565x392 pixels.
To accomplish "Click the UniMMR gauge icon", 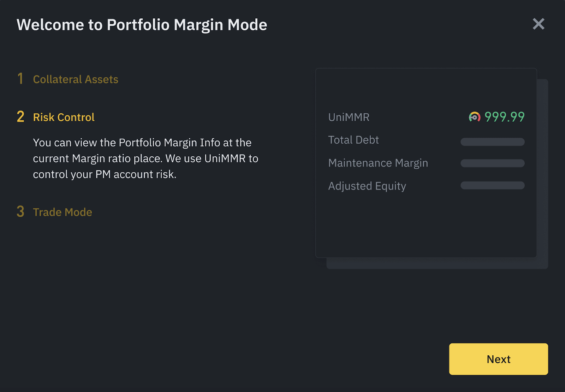I will pos(474,117).
